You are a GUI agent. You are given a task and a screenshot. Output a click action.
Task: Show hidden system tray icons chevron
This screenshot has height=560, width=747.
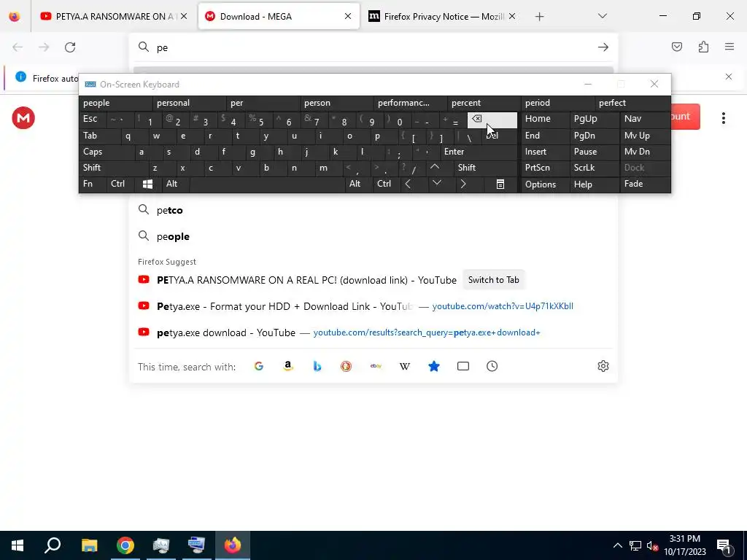617,545
